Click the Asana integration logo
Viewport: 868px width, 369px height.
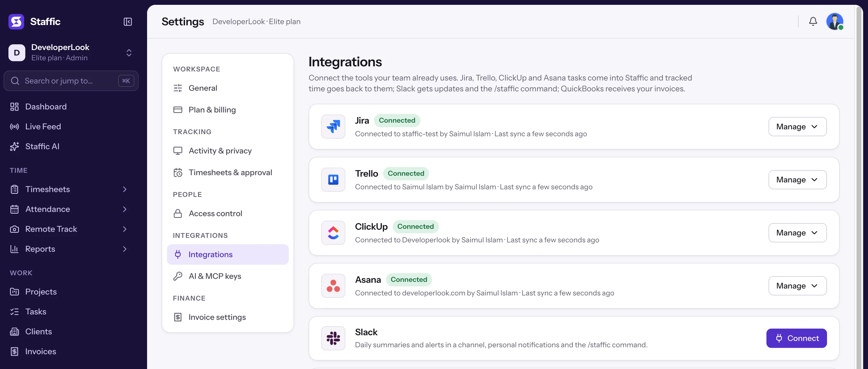[x=333, y=286]
